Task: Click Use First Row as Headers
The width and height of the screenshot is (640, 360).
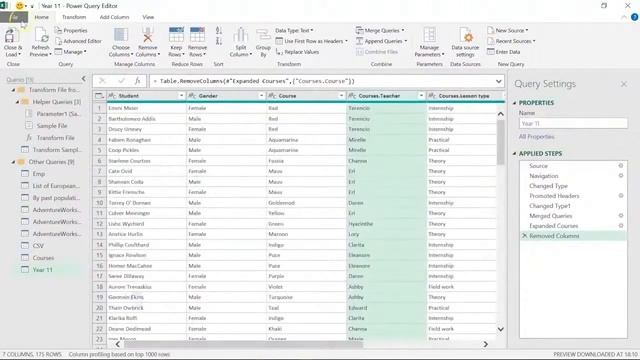Action: pyautogui.click(x=311, y=41)
